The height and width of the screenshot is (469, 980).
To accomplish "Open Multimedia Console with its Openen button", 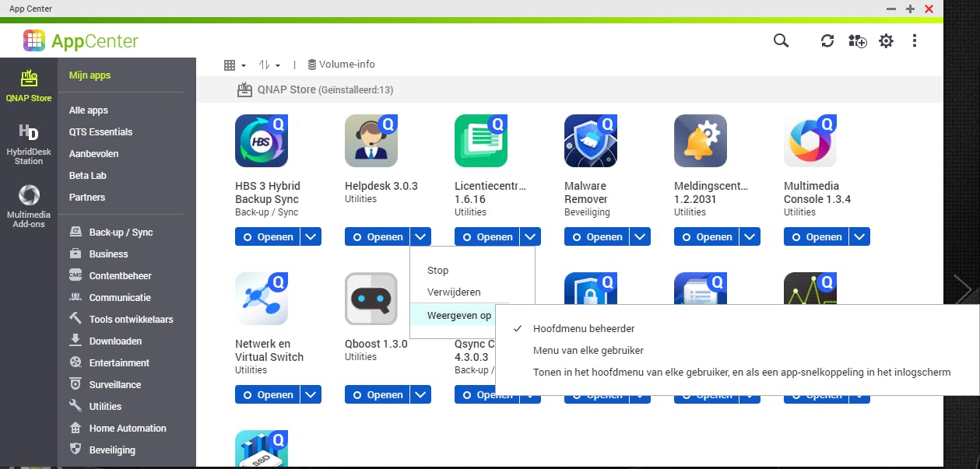I will tap(816, 236).
